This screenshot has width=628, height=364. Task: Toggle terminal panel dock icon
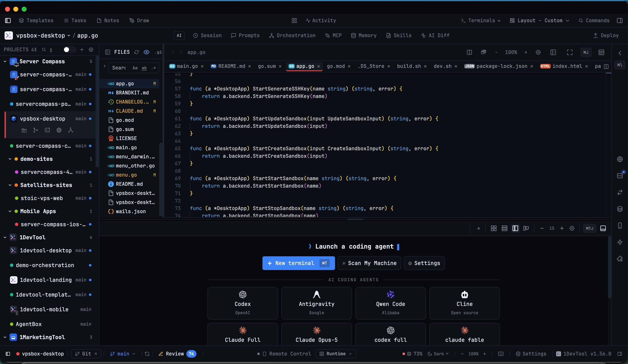(x=603, y=228)
